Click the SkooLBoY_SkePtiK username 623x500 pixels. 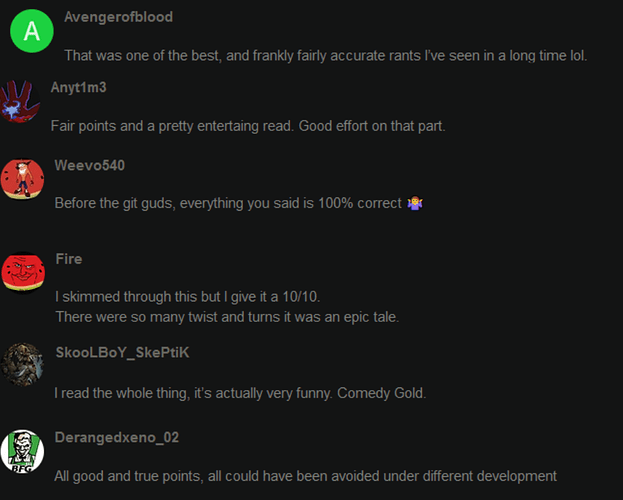[x=122, y=353]
